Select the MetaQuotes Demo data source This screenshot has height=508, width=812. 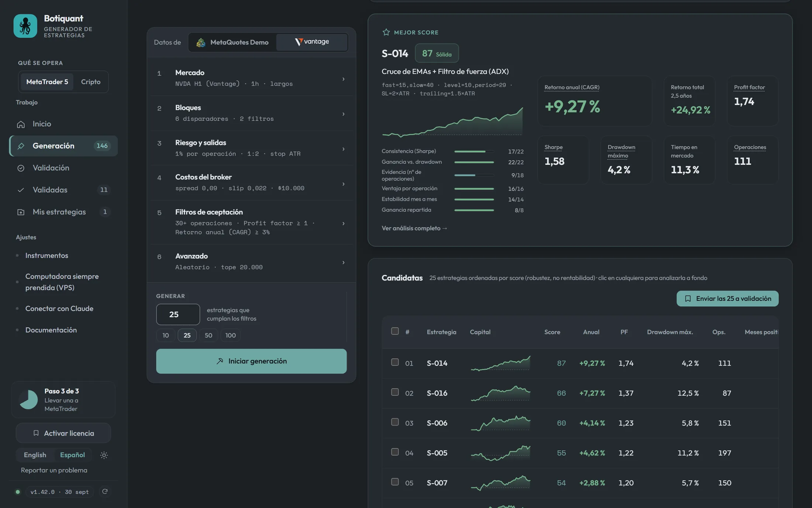[x=233, y=42]
